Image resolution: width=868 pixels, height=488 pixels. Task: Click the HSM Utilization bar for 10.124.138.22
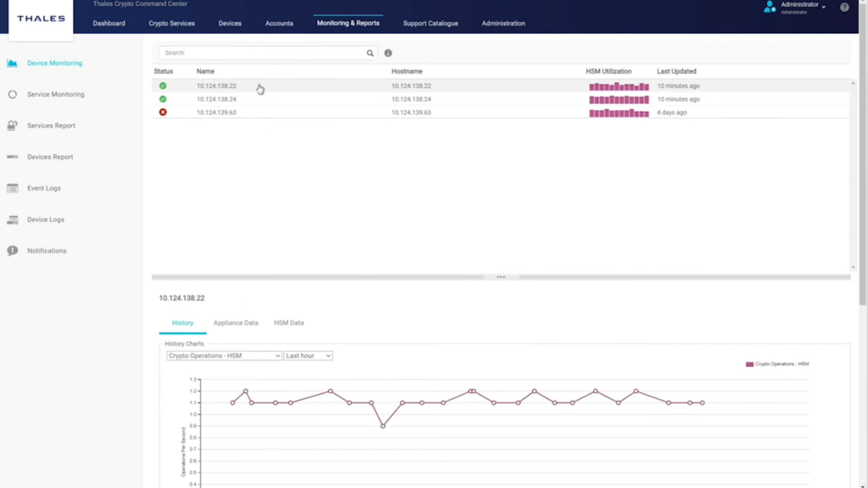(x=619, y=86)
